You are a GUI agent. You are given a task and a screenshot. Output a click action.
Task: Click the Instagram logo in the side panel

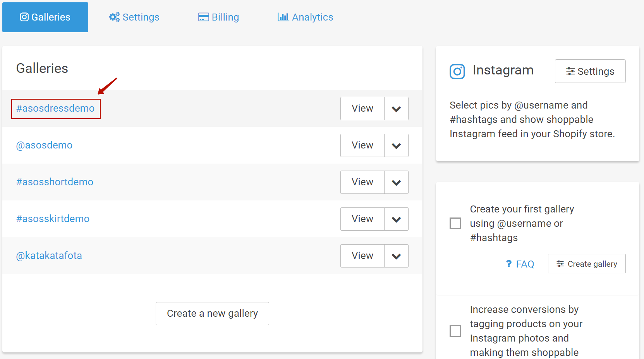(457, 71)
